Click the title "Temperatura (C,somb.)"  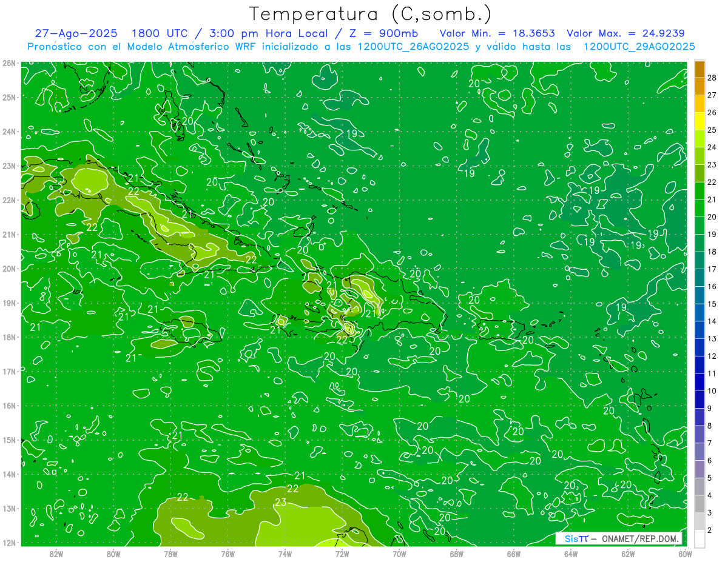point(371,14)
